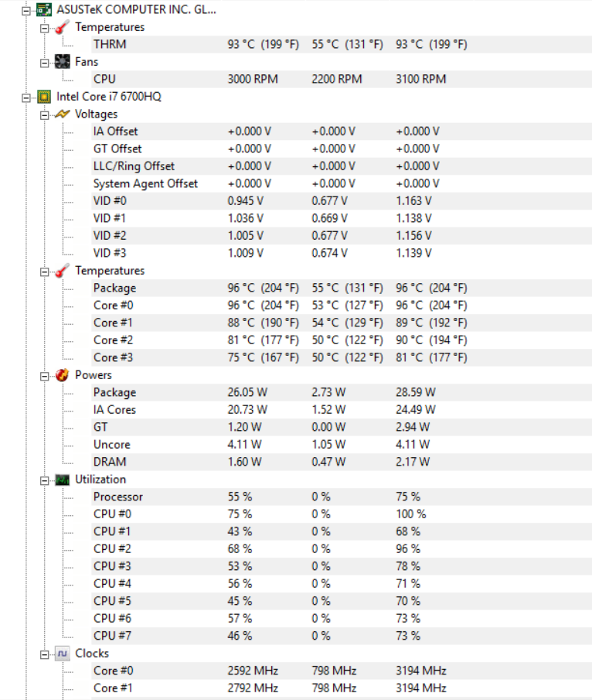The image size is (592, 700).
Task: Click the Utilization graph icon
Action: pyautogui.click(x=63, y=480)
